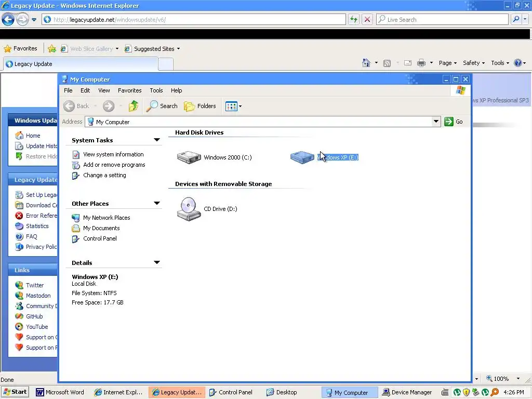Click the Forward arrow in My Computer toolbar
Image resolution: width=532 pixels, height=399 pixels.
tap(109, 106)
